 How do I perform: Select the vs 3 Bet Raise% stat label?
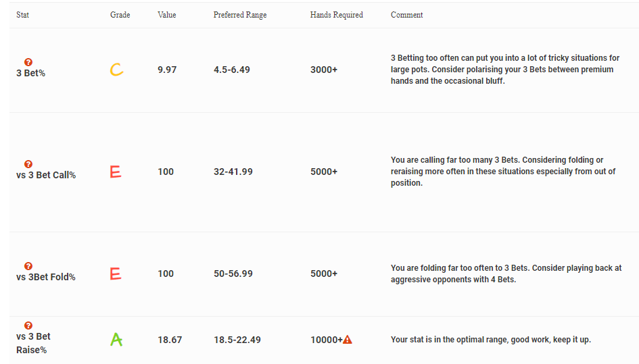pos(33,343)
